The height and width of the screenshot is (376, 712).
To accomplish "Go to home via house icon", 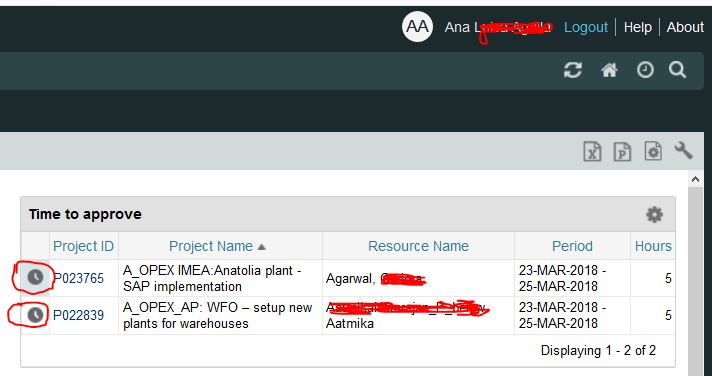I will click(x=609, y=70).
